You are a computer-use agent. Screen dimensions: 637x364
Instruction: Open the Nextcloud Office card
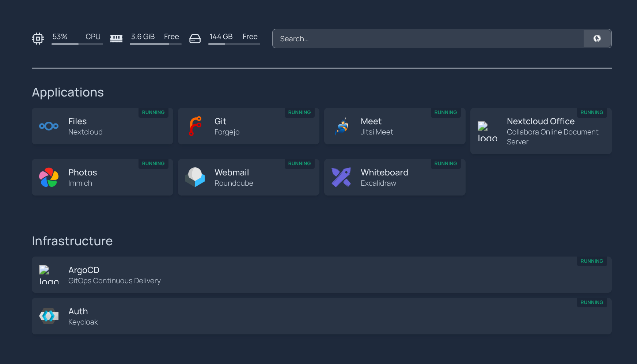point(541,131)
